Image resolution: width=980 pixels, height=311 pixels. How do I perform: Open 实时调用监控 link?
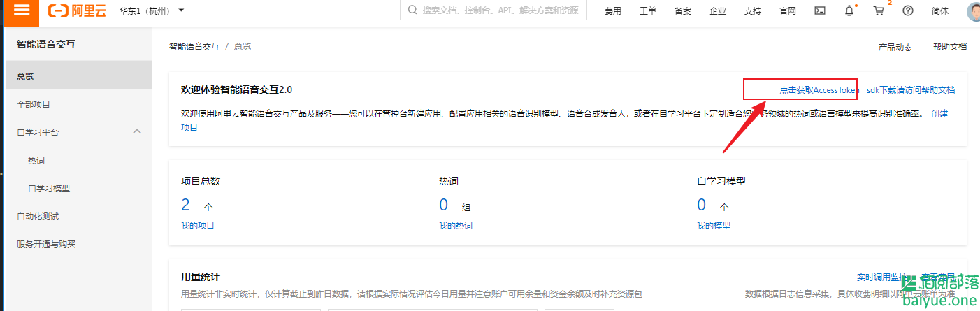pyautogui.click(x=882, y=277)
